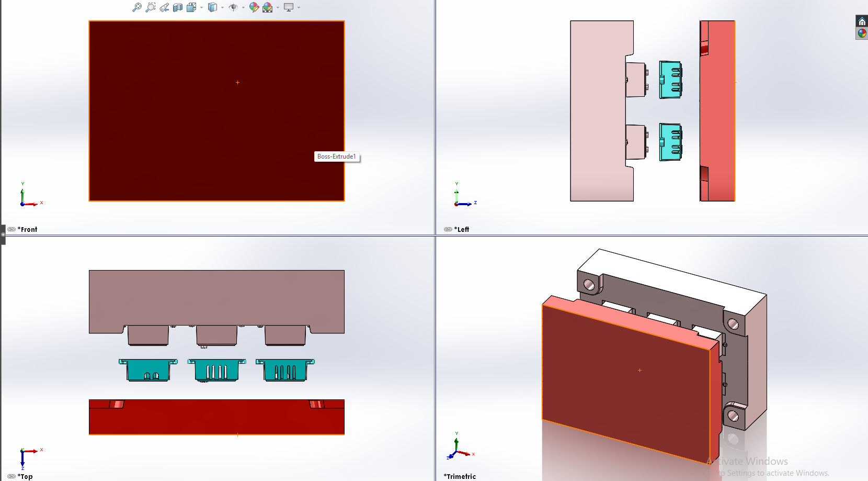Click the *Front view label
Image resolution: width=868 pixels, height=481 pixels.
[x=28, y=229]
